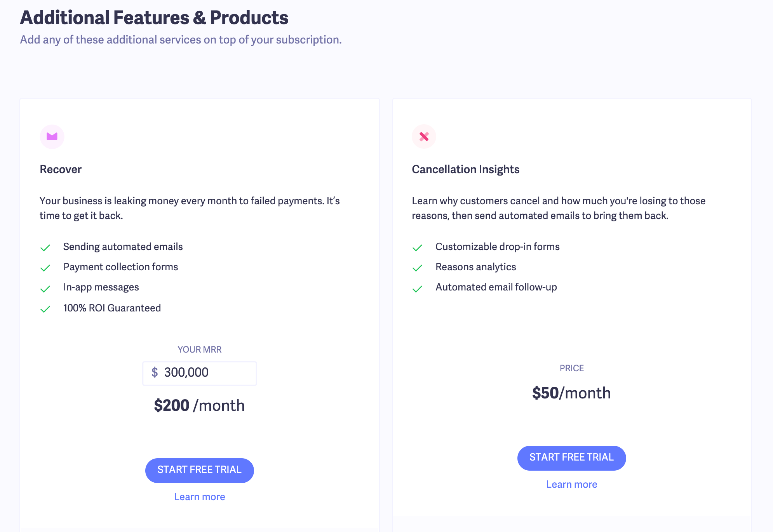Viewport: 773px width, 532px height.
Task: Click the checkmark beside In-app messages
Action: 45,288
